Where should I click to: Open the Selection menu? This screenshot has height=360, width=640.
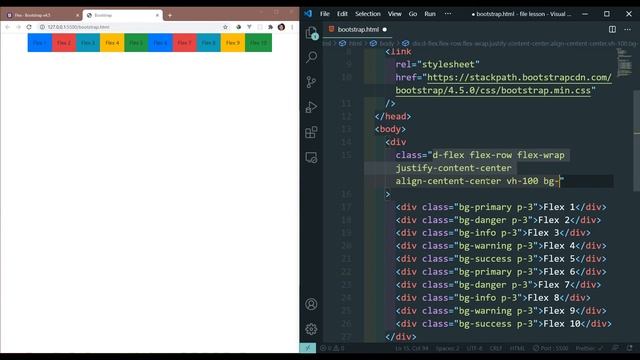367,14
